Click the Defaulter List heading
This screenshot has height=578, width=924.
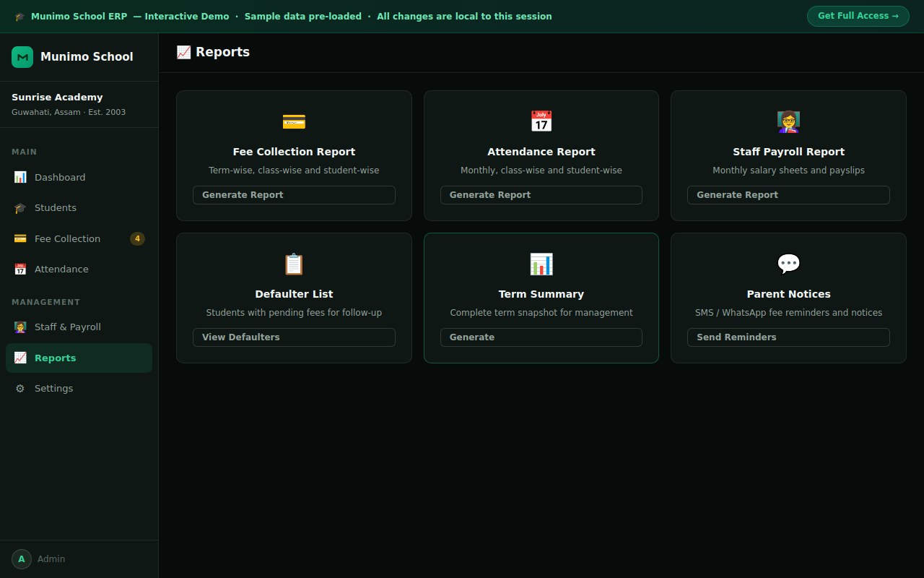(294, 294)
